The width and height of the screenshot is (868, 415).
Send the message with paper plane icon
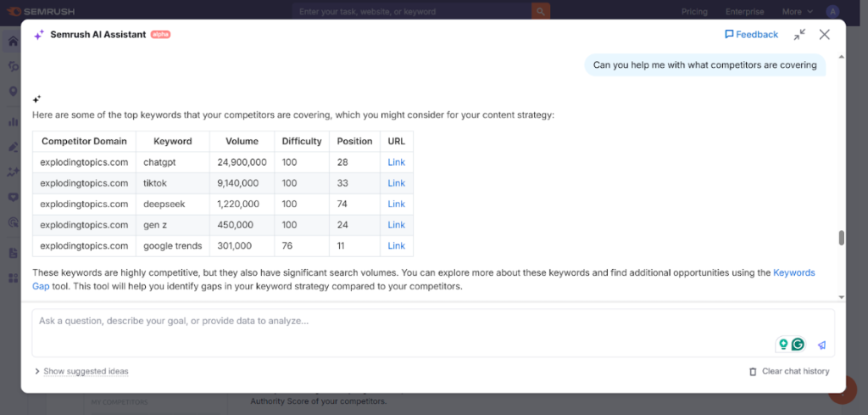pos(821,345)
